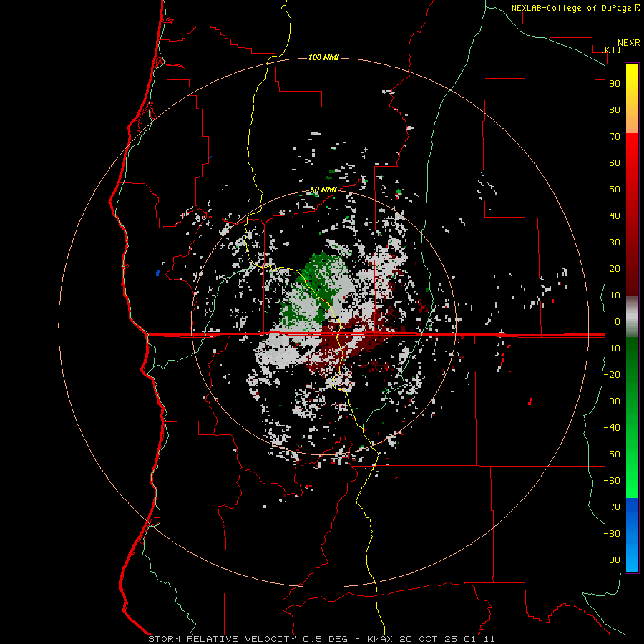Screen dimensions: 644x644
Task: Select the 50 NMI range ring label
Action: pyautogui.click(x=323, y=190)
